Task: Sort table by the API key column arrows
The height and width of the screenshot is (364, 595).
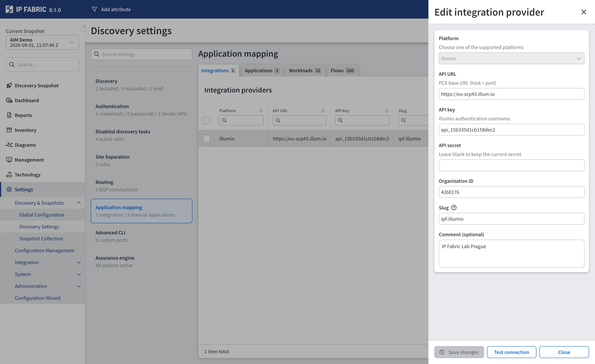Action: click(386, 111)
